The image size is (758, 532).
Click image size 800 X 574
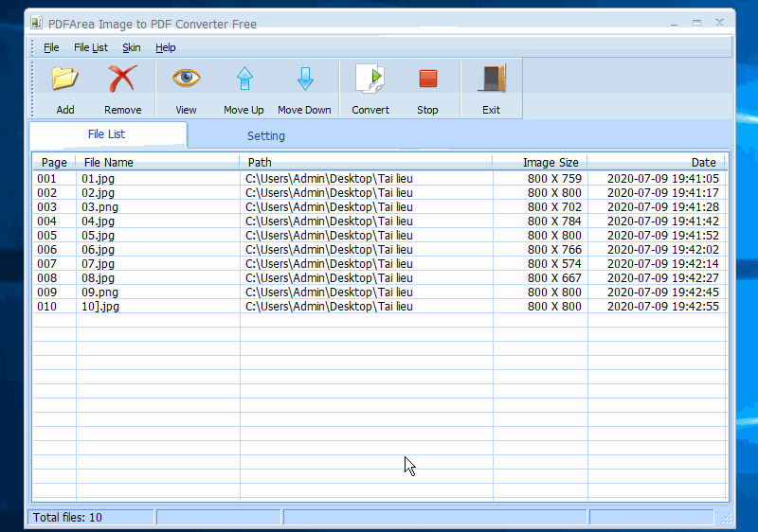point(554,263)
